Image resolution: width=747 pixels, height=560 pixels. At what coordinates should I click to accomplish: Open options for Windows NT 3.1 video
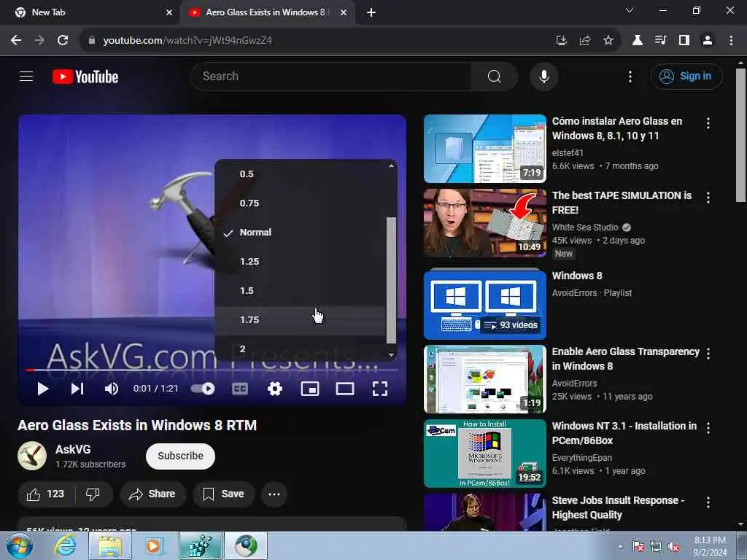click(x=708, y=428)
